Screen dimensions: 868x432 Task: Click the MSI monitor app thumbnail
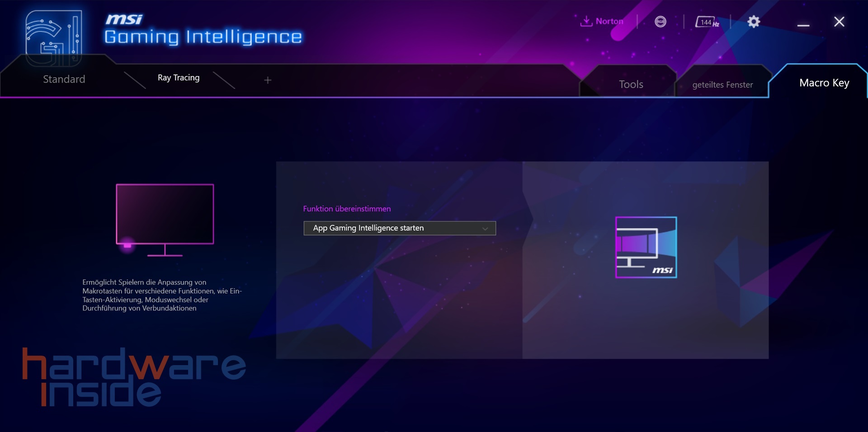(646, 247)
